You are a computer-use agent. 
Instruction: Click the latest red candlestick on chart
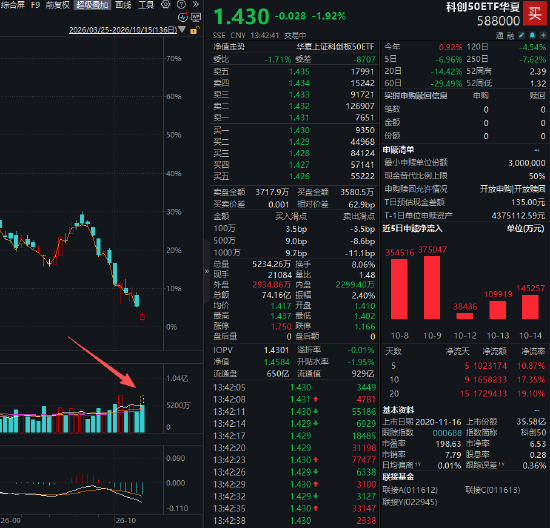coord(142,317)
